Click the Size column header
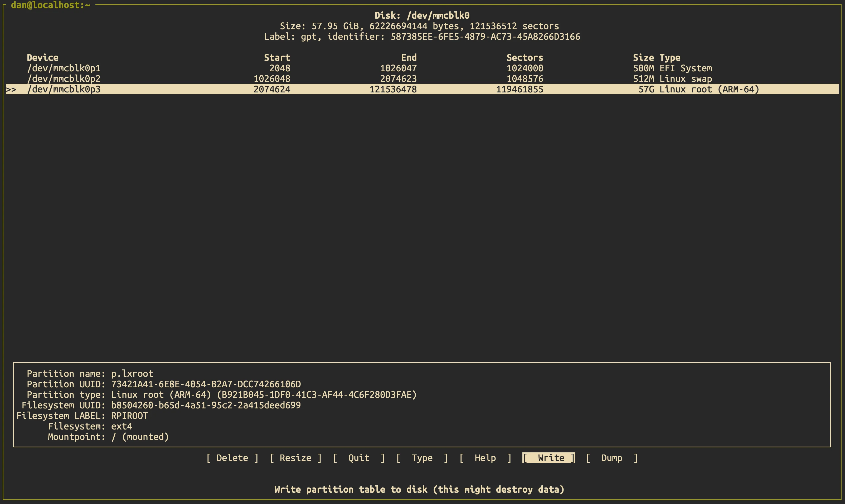 tap(643, 58)
